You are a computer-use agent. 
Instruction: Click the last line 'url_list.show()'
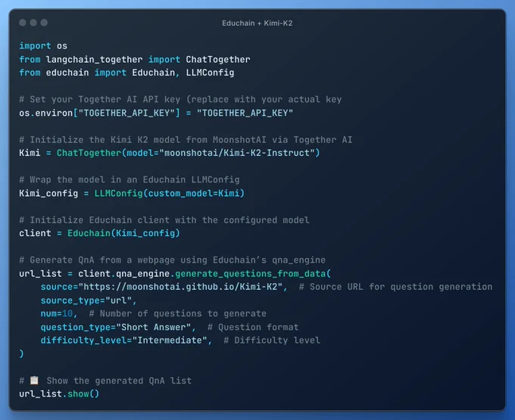[59, 394]
